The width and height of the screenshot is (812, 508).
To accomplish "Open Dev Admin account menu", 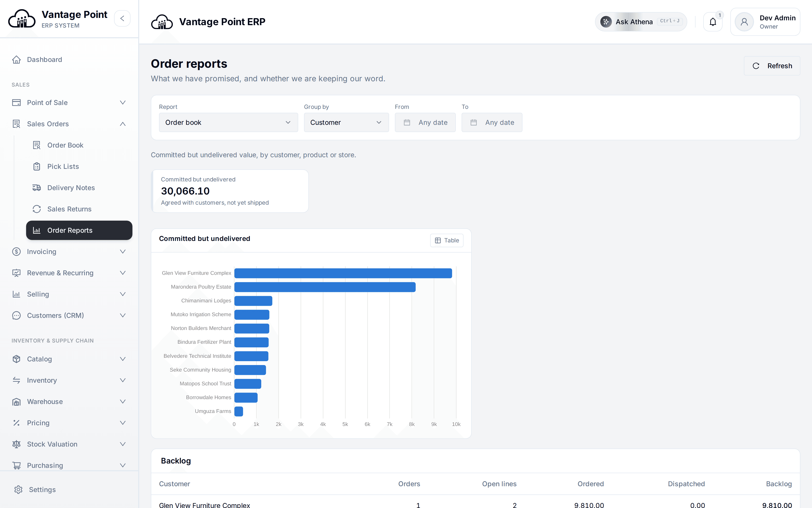I will 765,22.
